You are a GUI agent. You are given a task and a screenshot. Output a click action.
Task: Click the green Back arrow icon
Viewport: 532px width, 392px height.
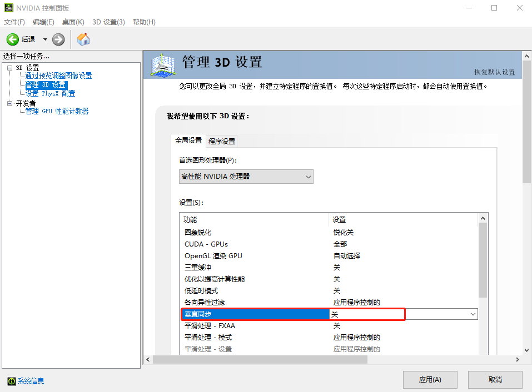click(13, 39)
